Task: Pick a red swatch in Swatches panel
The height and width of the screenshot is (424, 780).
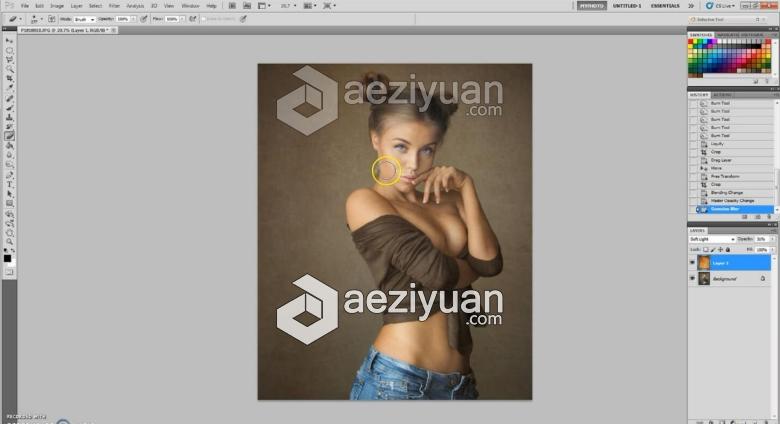Action: click(691, 43)
